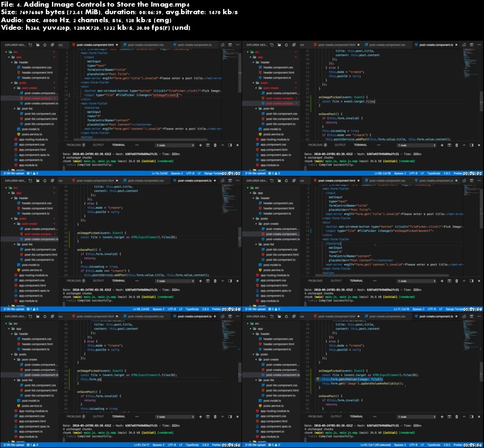This screenshot has width=484, height=448.
Task: Toggle panel position to right, 00:02:58 frame
Action: pos(230,281)
